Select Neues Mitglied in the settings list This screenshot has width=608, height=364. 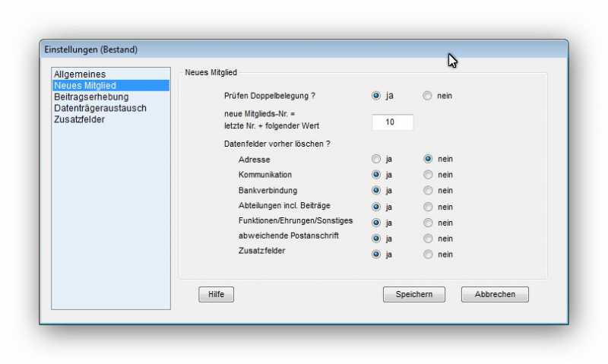click(84, 86)
